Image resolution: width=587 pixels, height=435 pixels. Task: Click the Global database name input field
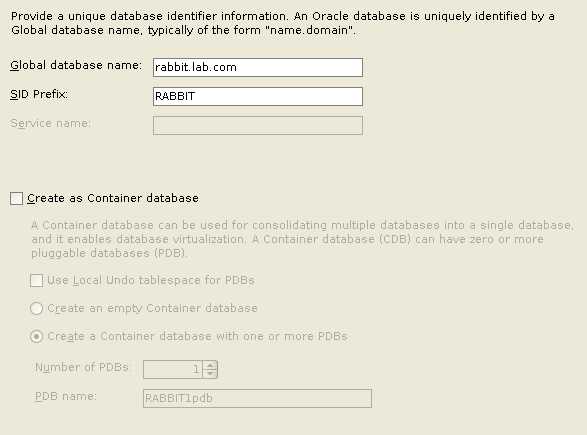(258, 67)
